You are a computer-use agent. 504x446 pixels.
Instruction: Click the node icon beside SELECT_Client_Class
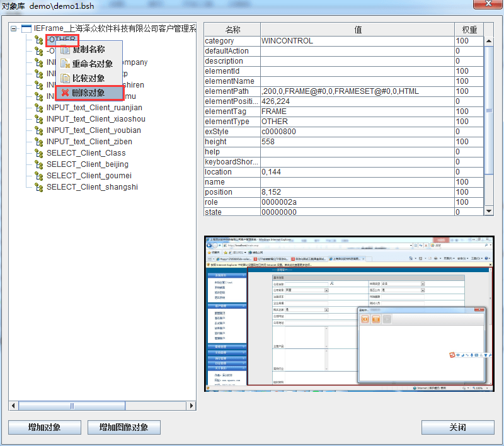click(x=39, y=153)
